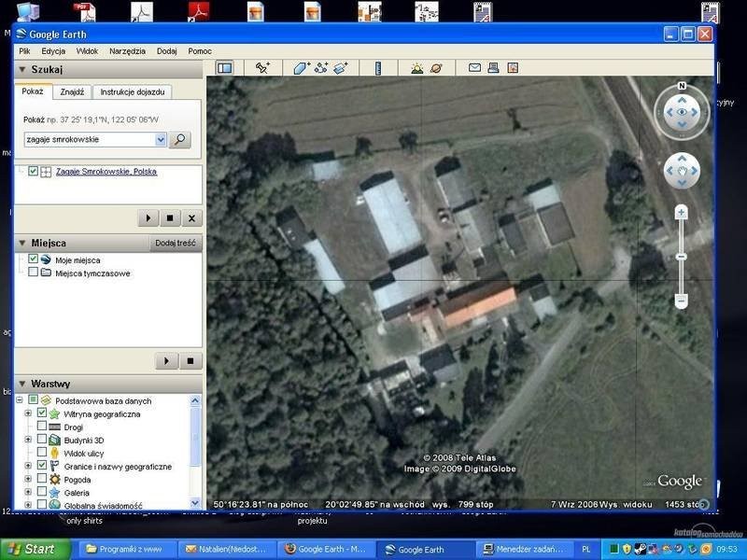Enable the Pogoda layer checkbox

[42, 478]
